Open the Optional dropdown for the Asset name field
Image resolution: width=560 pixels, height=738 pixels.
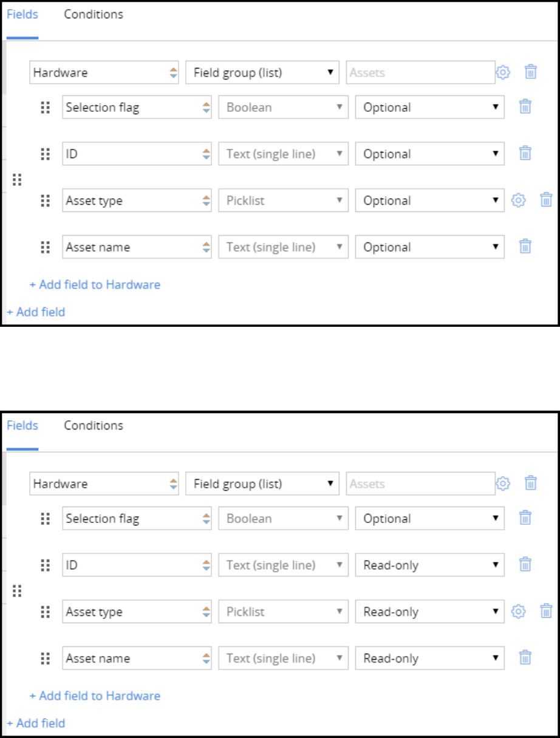[x=429, y=247]
